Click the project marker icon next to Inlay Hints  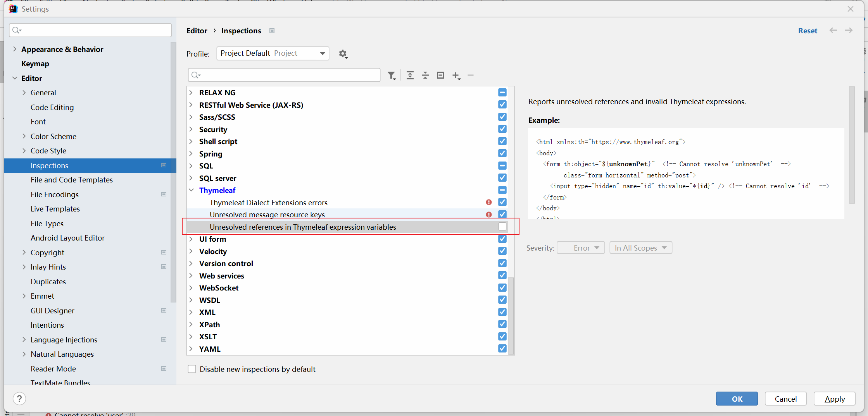164,266
